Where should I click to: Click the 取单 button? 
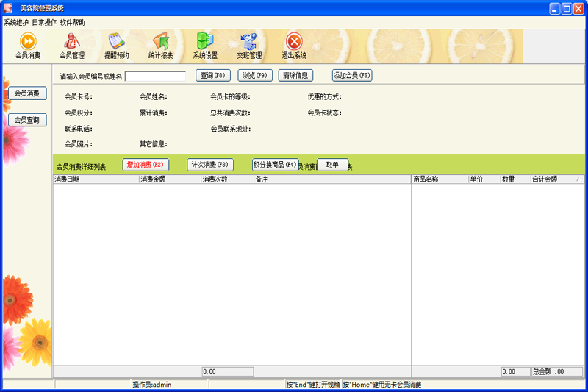[333, 165]
